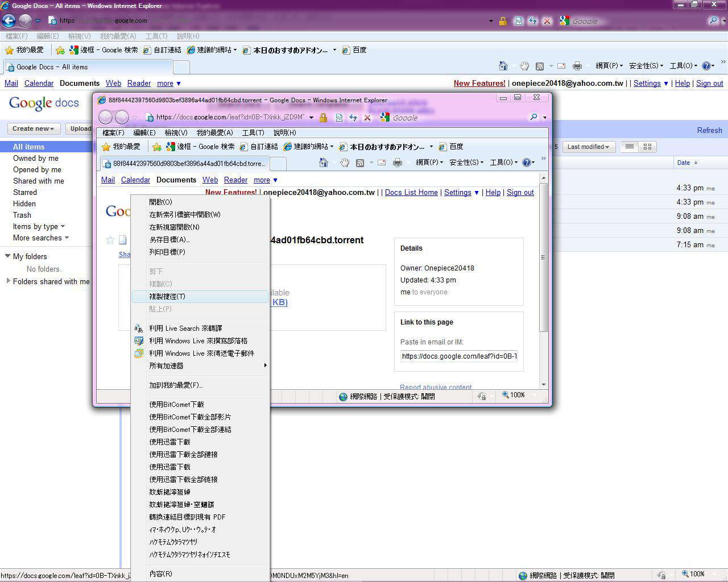Screen dimensions: 728x582
Task: Click the RSS feeds icon in the main window toolbar
Action: coord(540,66)
